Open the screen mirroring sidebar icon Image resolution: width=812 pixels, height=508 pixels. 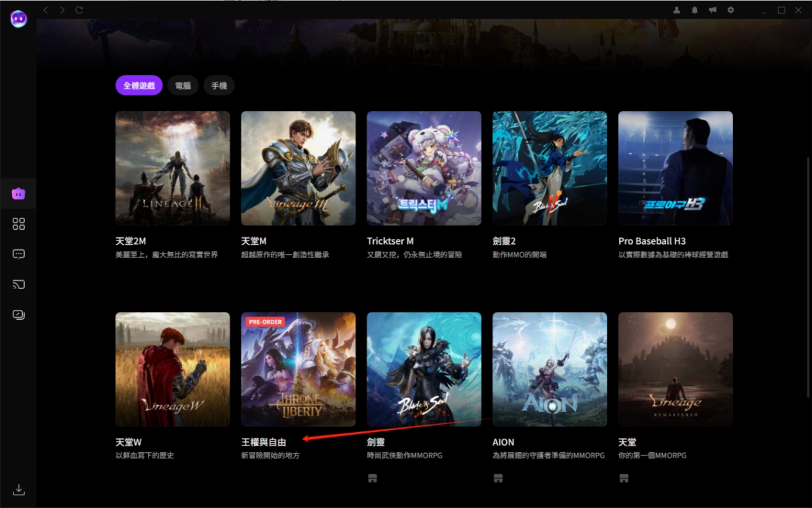tap(19, 314)
